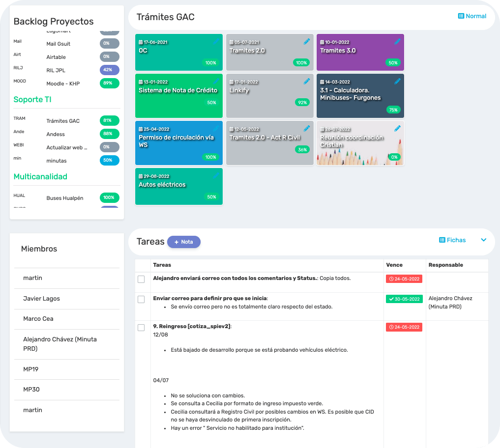500x448 pixels.
Task: Click checkmark icon on 30-05-2022 due date
Action: [x=391, y=299]
